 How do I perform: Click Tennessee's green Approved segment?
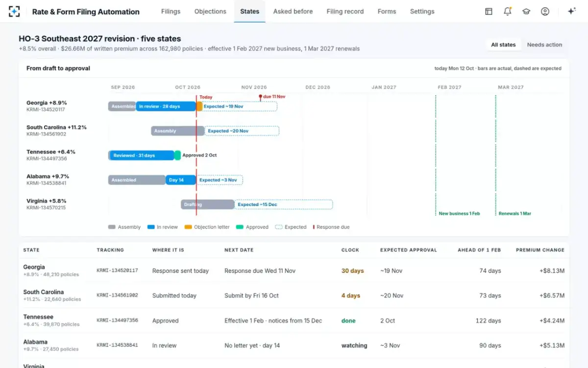click(177, 156)
